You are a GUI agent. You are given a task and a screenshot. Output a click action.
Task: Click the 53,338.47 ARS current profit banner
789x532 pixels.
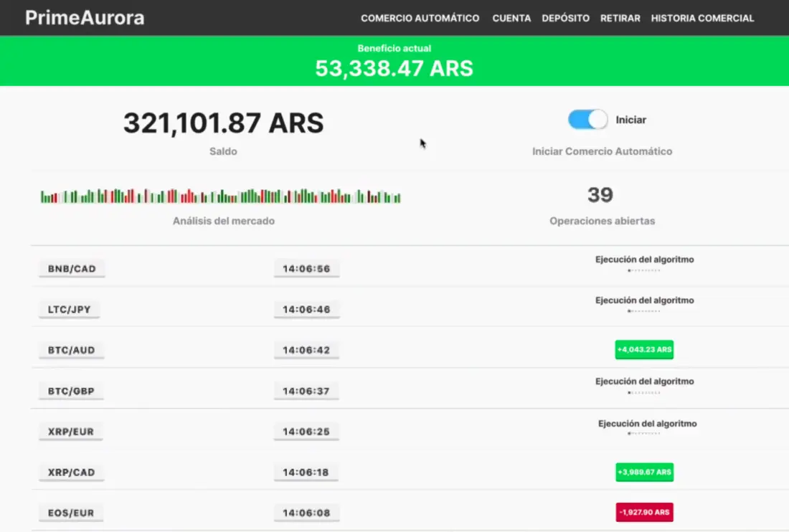coord(394,68)
